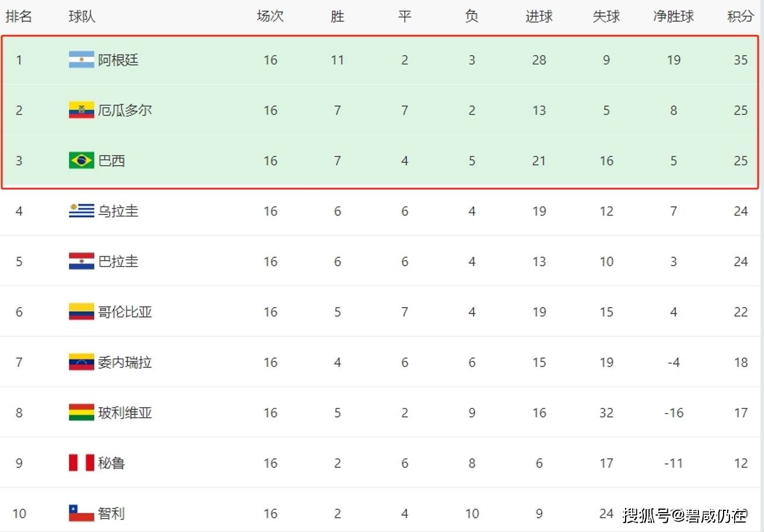Open the 阿根廷 team name link

click(118, 60)
